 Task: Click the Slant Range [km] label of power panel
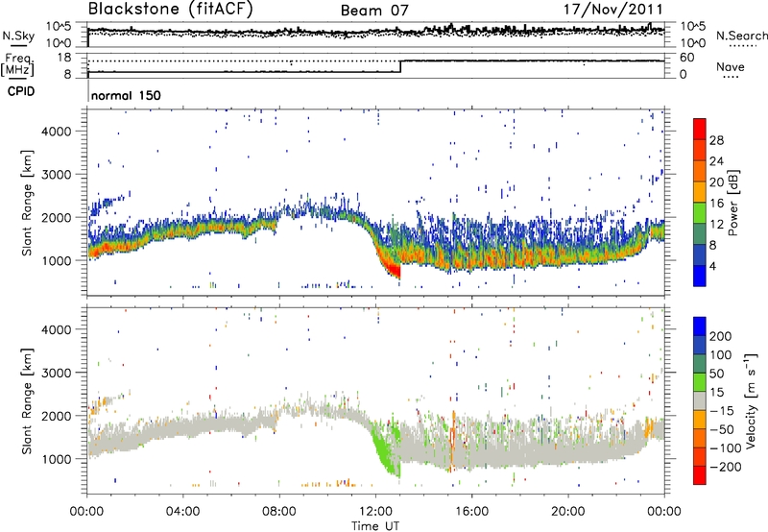27,203
